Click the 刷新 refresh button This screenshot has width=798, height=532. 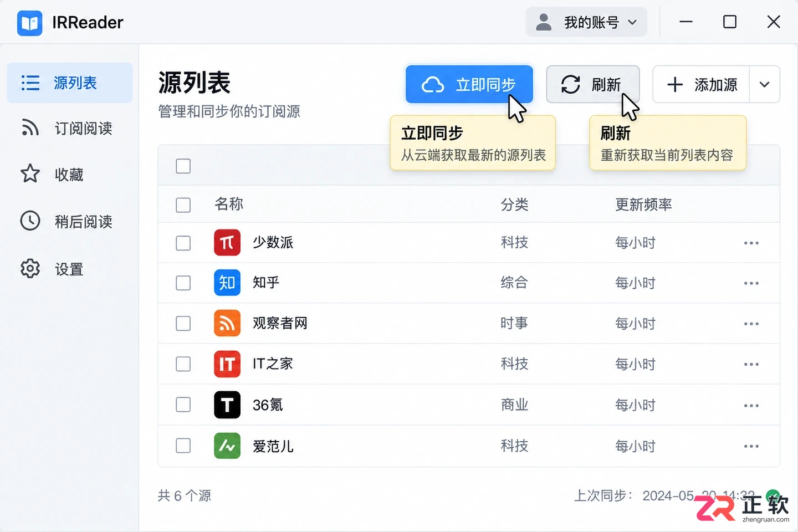pos(593,84)
